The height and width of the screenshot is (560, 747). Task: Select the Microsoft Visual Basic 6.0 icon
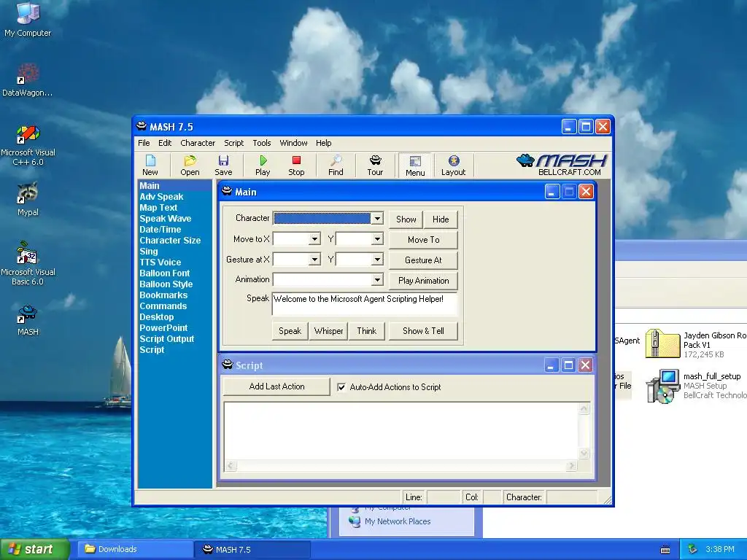tap(28, 263)
